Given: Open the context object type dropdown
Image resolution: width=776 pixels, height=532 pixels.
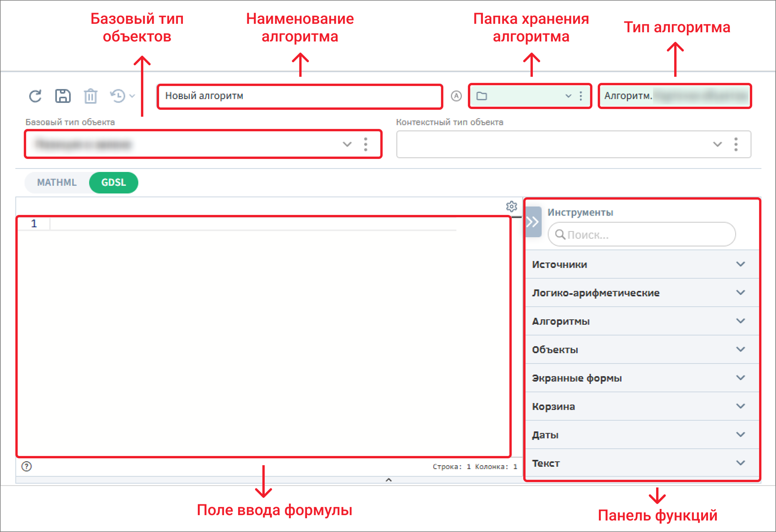Looking at the screenshot, I should coord(717,144).
